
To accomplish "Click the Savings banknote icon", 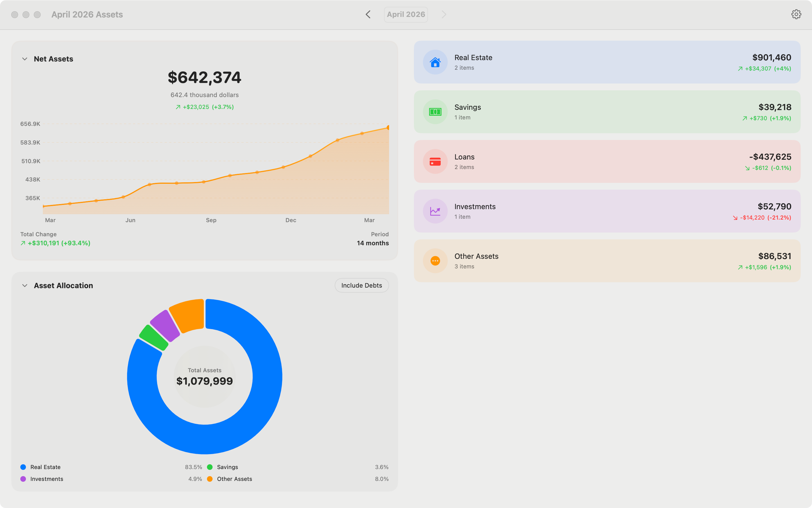I will coord(435,112).
